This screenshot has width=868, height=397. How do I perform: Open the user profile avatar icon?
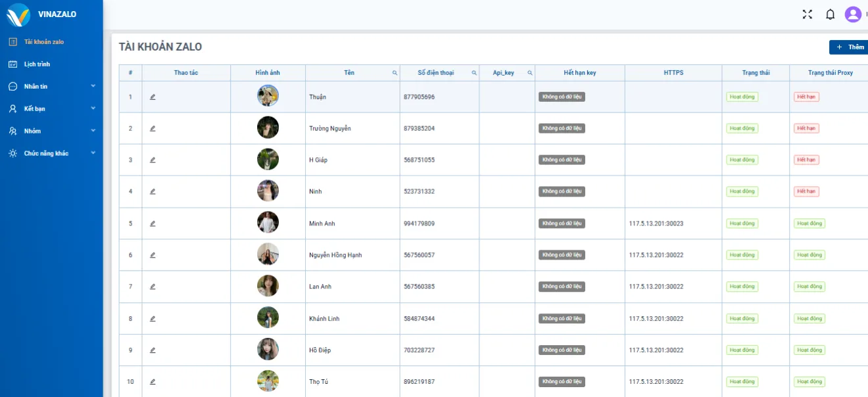click(x=853, y=14)
